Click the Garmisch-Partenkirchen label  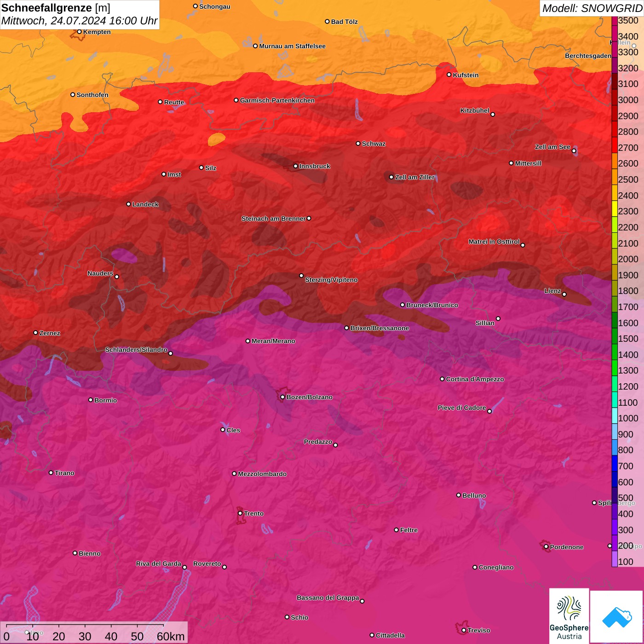277,100
